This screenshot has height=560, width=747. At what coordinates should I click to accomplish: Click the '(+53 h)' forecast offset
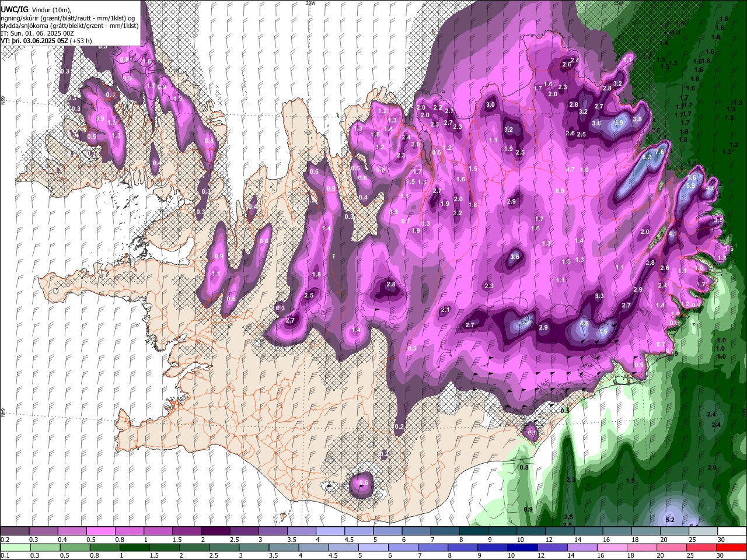point(82,41)
